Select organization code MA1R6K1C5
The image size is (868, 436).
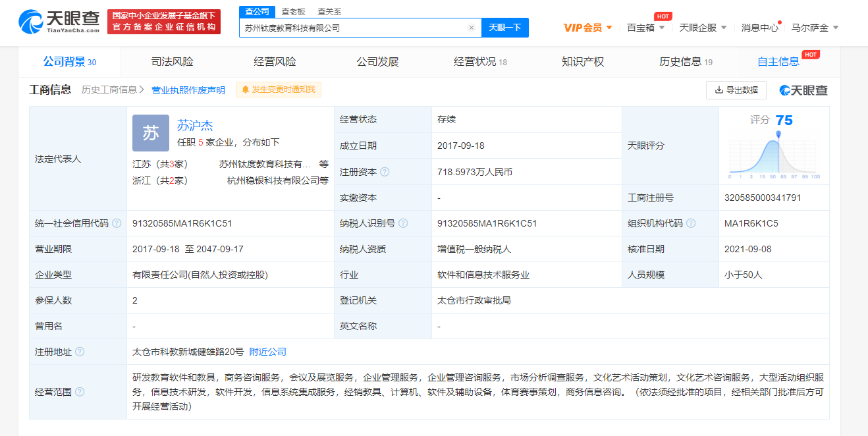click(751, 223)
